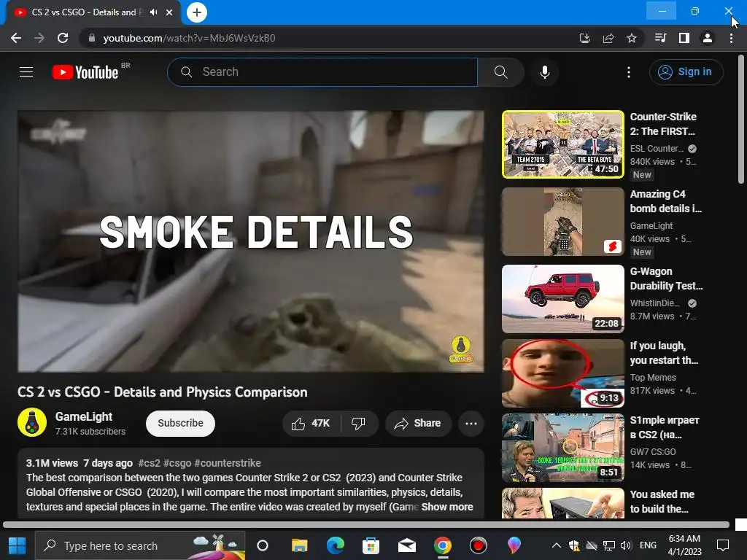Close the CS 2 vs CSGO tab
Viewport: 747px width, 560px height.
tap(169, 12)
